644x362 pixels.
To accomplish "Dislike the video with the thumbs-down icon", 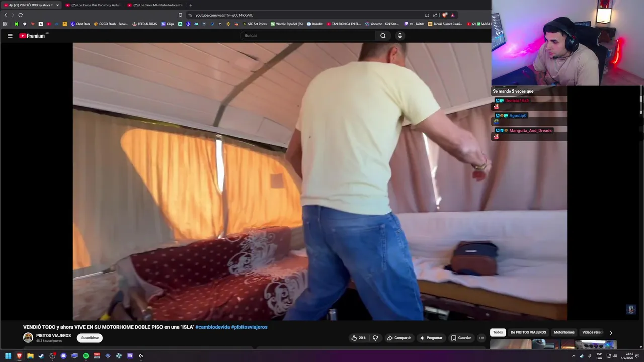I will pyautogui.click(x=375, y=338).
